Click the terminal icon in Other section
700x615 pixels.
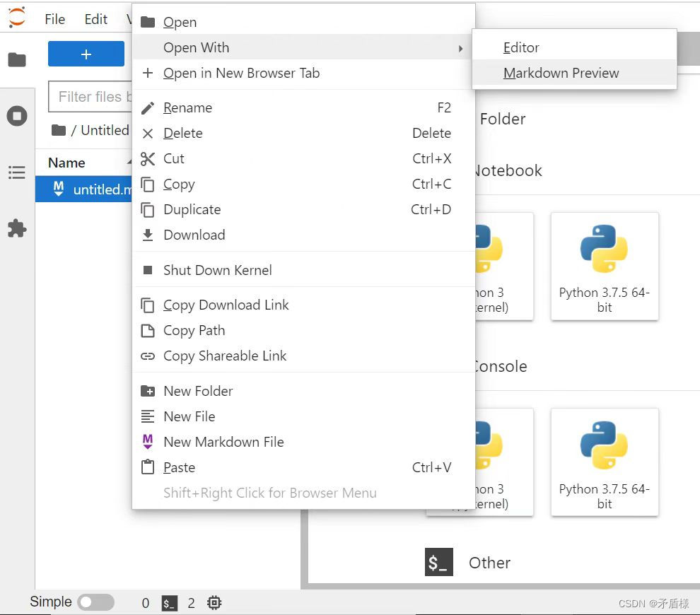(x=439, y=562)
